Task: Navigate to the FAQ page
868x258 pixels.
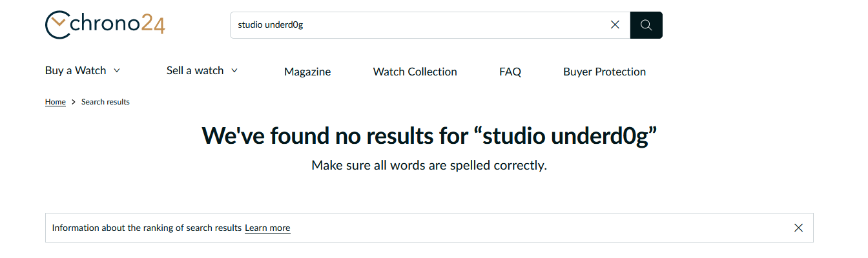Action: [510, 72]
